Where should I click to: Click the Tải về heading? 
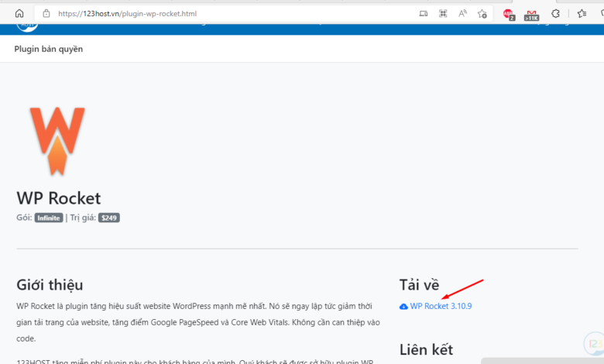click(419, 285)
